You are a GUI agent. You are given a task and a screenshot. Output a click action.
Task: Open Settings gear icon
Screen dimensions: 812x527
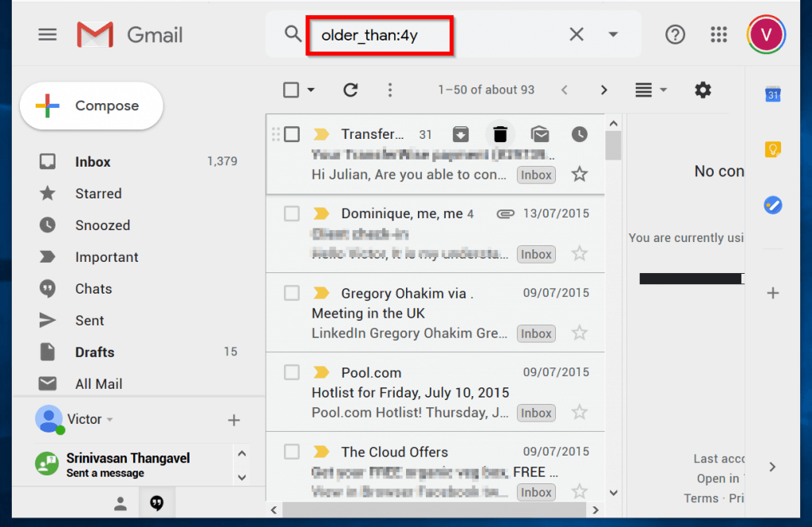click(703, 90)
